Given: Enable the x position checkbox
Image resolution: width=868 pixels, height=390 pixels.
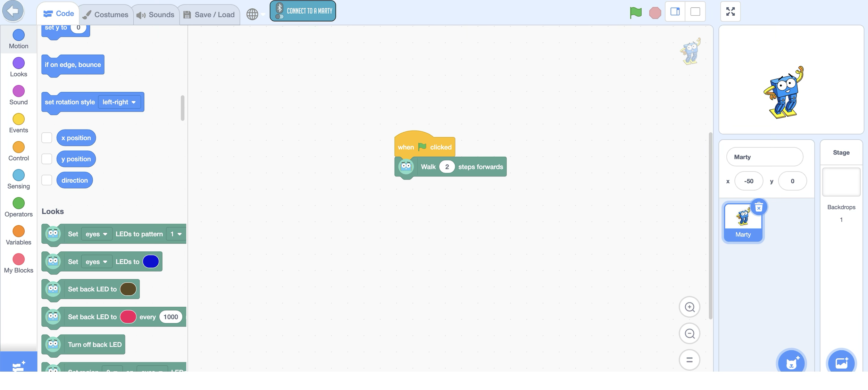Looking at the screenshot, I should click(47, 138).
